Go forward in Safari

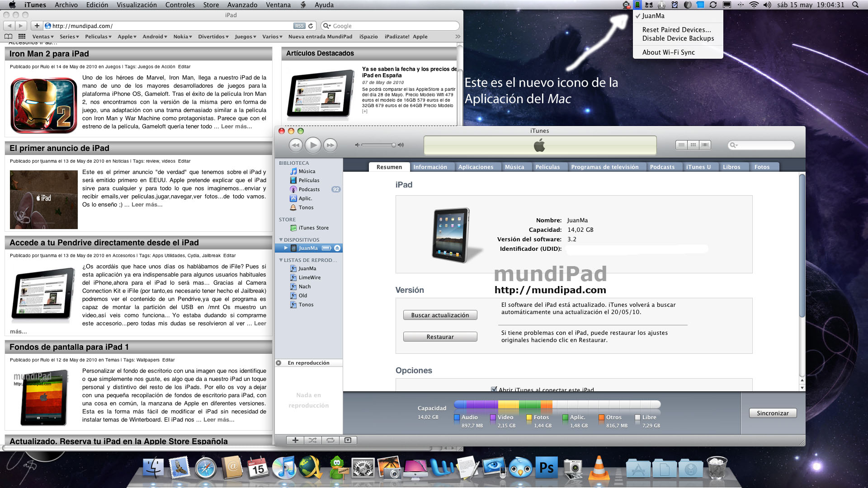(22, 26)
